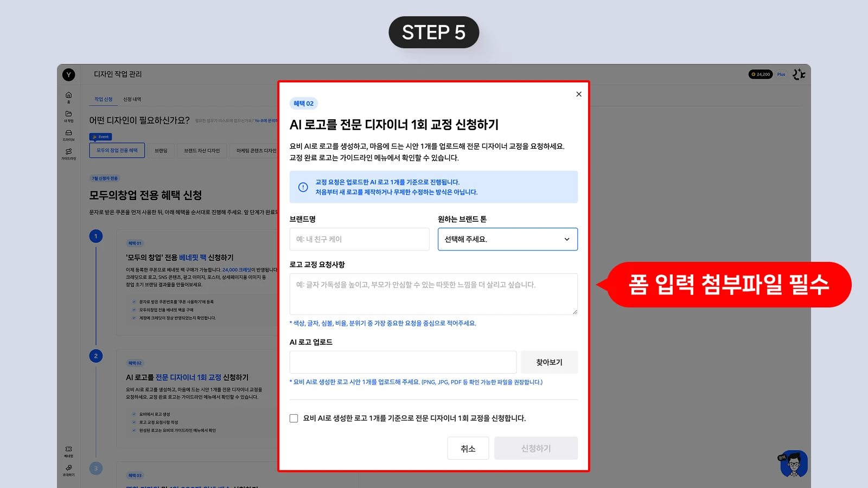Click the 색상, 글자, 심볼 hint text
This screenshot has width=868, height=488.
[x=383, y=323]
